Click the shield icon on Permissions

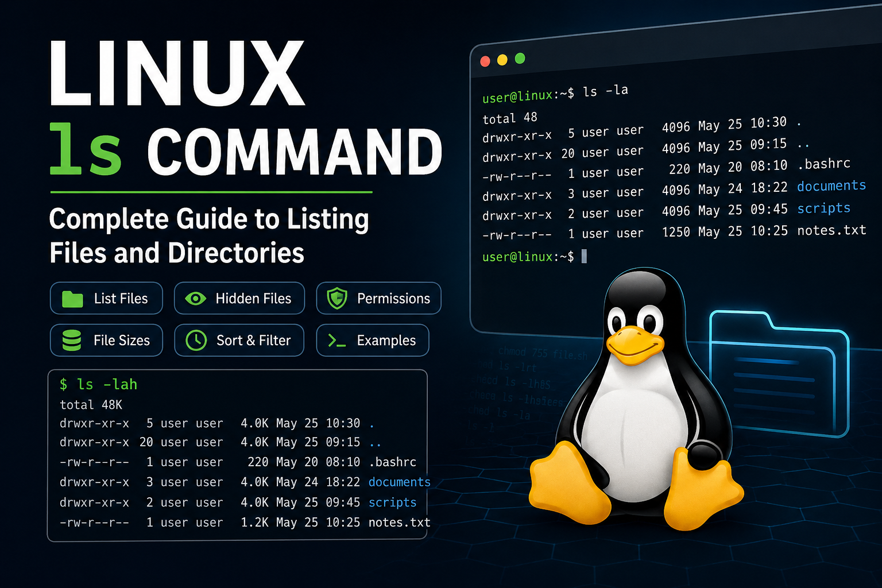[337, 299]
